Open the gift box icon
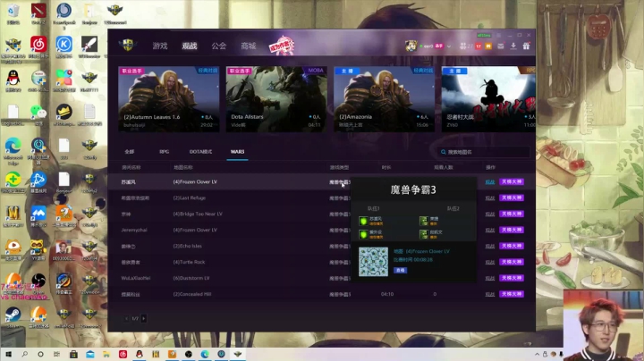The width and height of the screenshot is (644, 361). (x=526, y=46)
